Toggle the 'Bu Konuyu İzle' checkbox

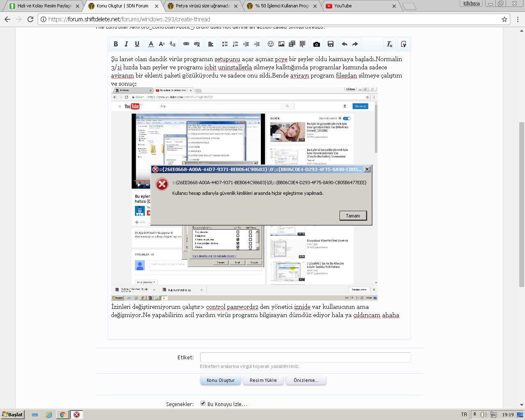click(x=203, y=404)
